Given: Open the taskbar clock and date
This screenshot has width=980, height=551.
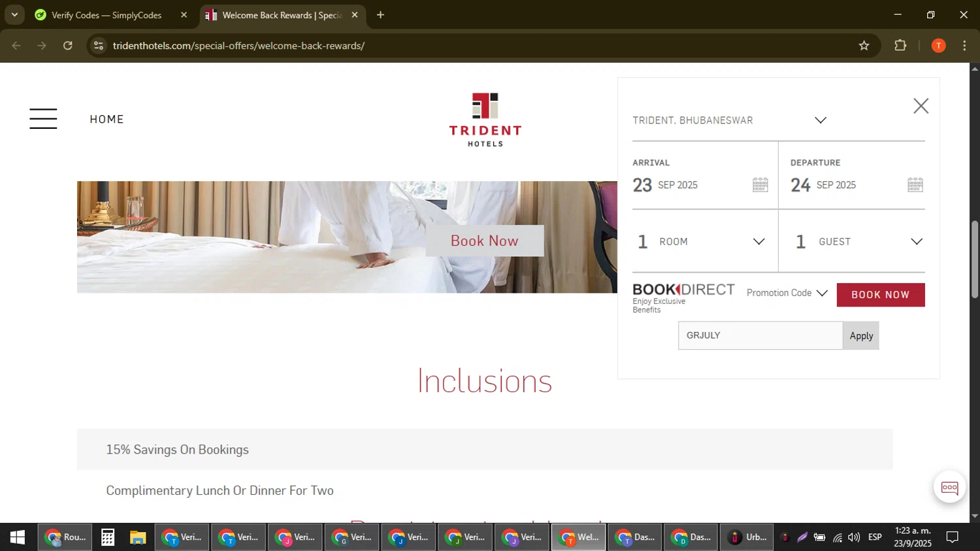Looking at the screenshot, I should [x=913, y=537].
